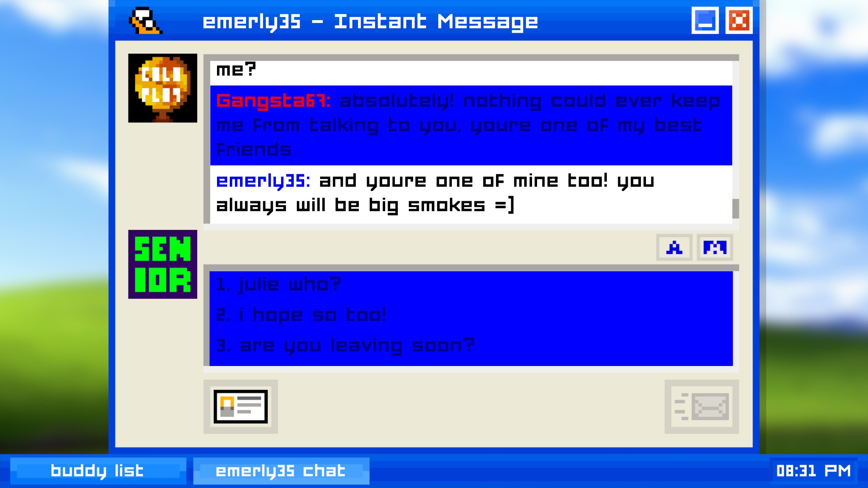Open the buddy profile card icon

tap(241, 407)
